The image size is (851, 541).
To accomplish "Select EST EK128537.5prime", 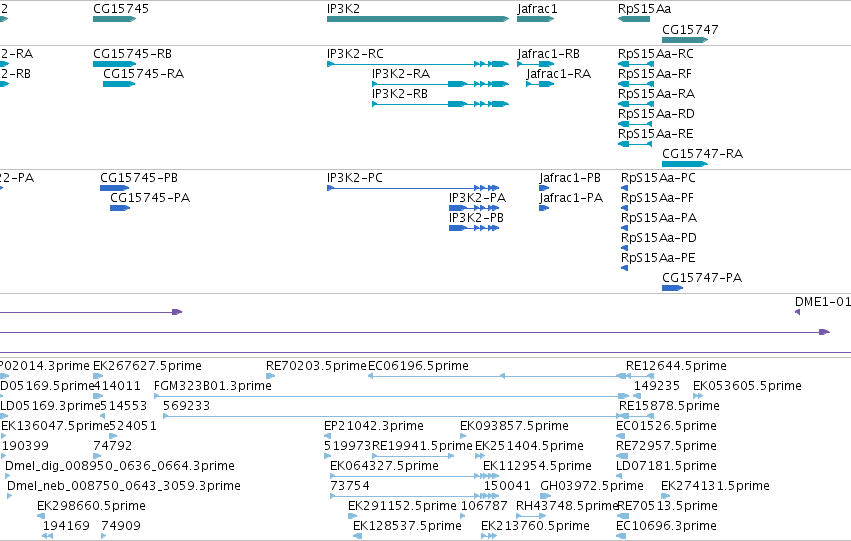I will tap(407, 526).
